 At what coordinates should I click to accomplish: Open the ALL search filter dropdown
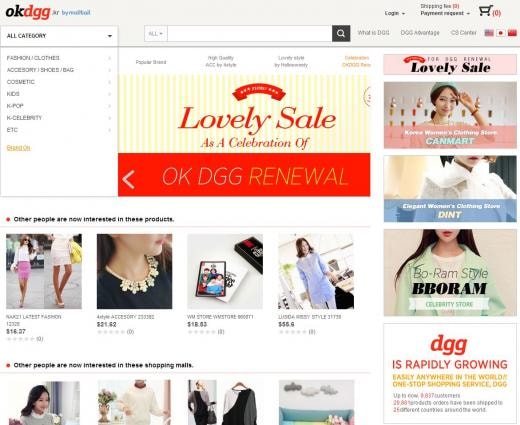156,34
